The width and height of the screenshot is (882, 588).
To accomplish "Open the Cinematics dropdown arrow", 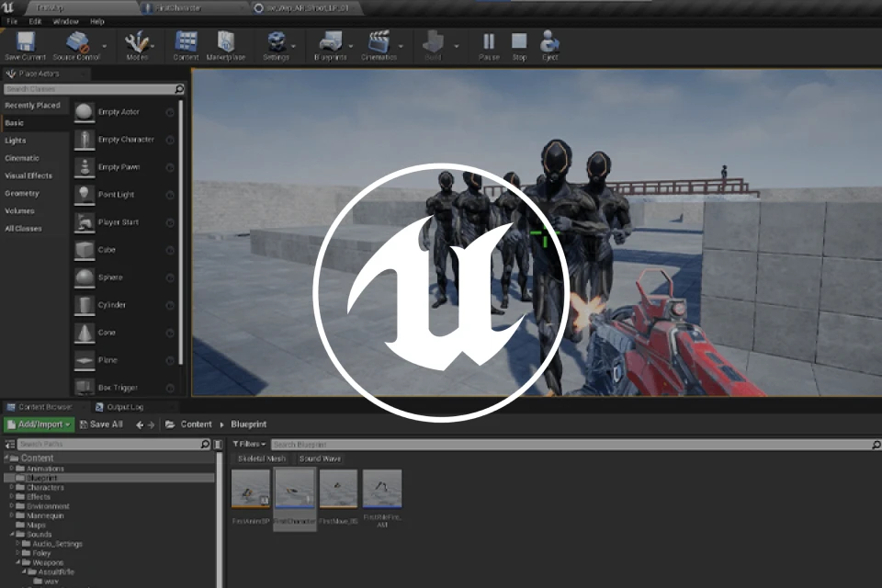I will coord(401,46).
